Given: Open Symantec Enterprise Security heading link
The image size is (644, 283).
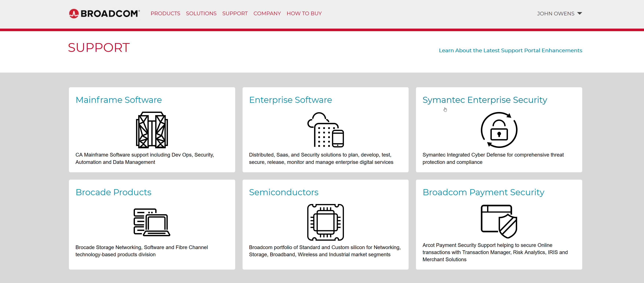Looking at the screenshot, I should [x=485, y=100].
